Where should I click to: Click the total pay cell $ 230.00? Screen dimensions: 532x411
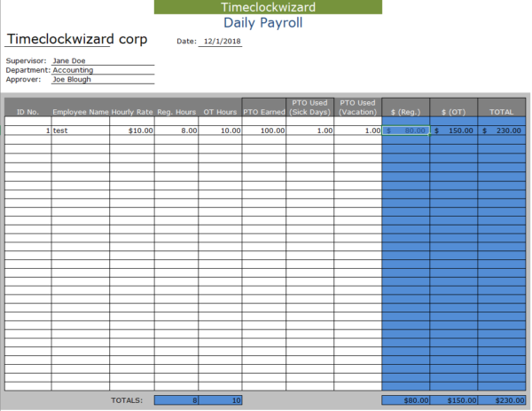pyautogui.click(x=502, y=130)
